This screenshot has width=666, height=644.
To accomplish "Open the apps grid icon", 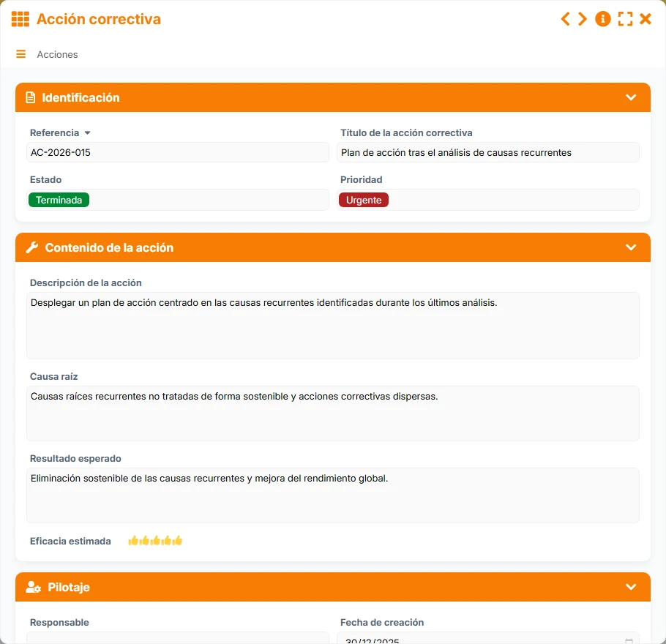I will (x=20, y=19).
